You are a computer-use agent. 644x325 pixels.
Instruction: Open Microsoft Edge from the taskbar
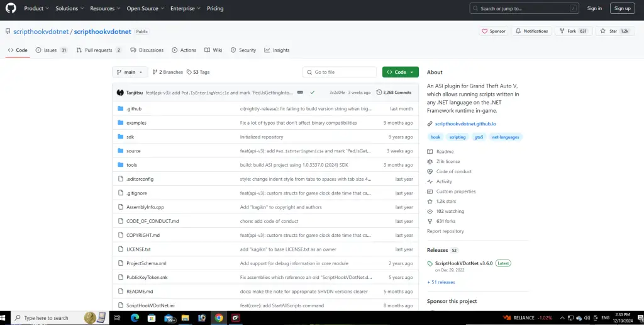(135, 317)
